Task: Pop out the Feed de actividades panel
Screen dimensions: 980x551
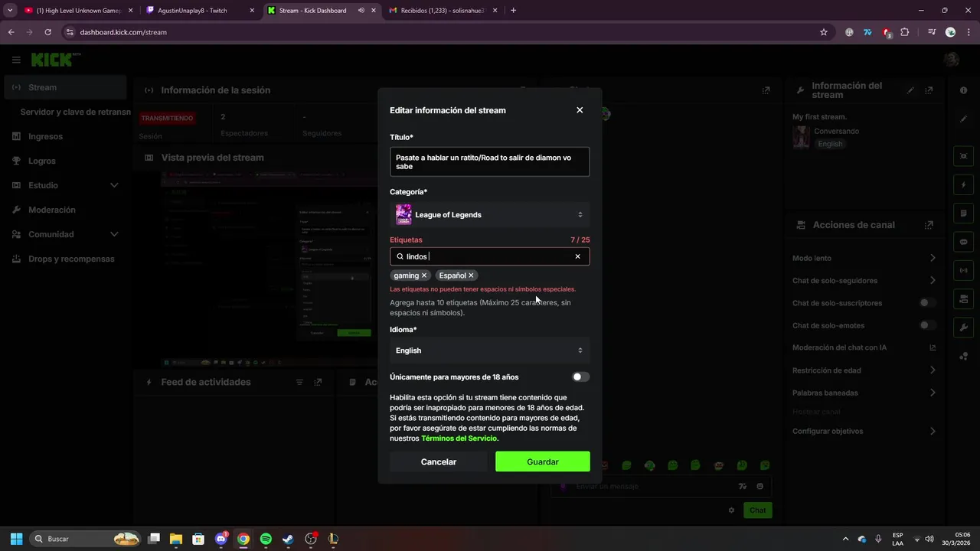Action: tap(318, 382)
